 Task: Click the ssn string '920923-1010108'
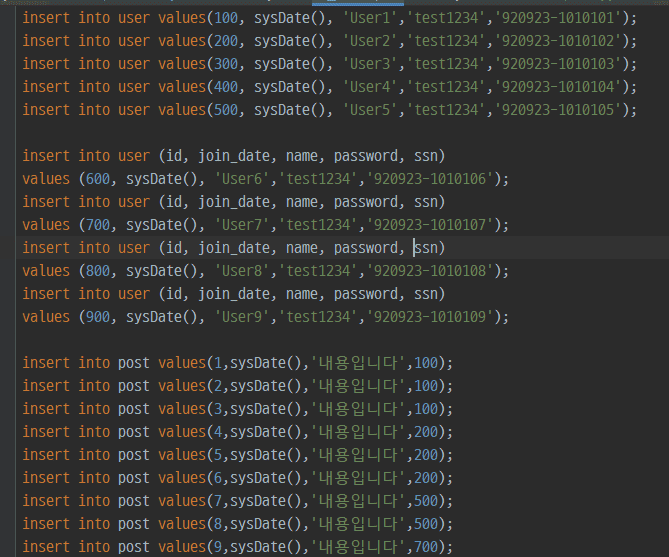(x=430, y=271)
